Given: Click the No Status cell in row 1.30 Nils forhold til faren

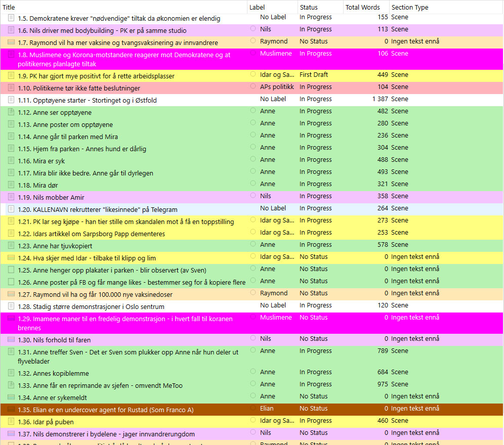Looking at the screenshot, I should [313, 338].
